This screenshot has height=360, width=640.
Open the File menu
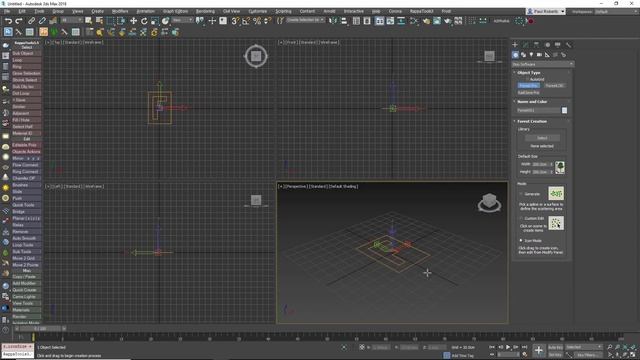(7, 11)
